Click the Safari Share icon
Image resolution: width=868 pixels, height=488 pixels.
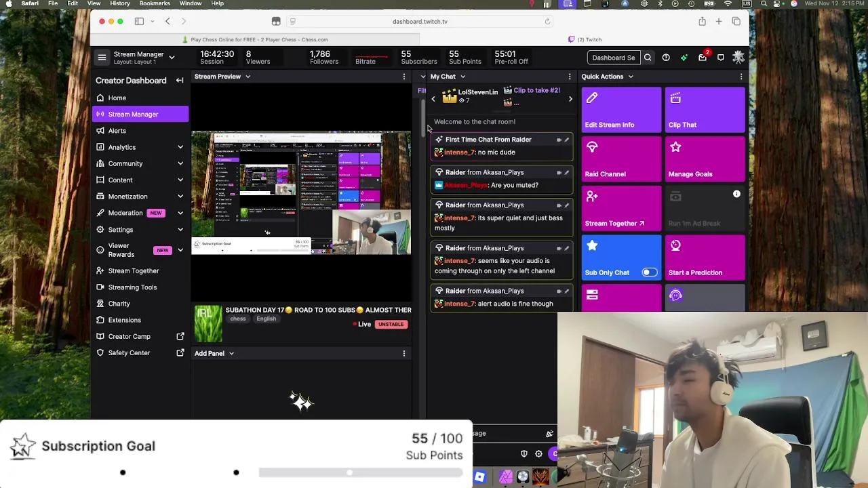tap(702, 22)
